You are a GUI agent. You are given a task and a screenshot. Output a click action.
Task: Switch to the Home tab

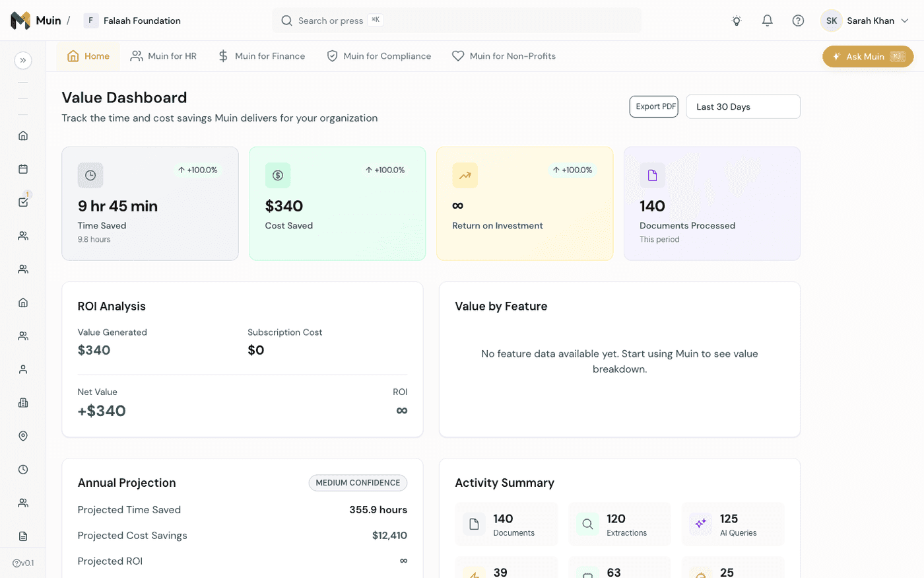(x=88, y=56)
